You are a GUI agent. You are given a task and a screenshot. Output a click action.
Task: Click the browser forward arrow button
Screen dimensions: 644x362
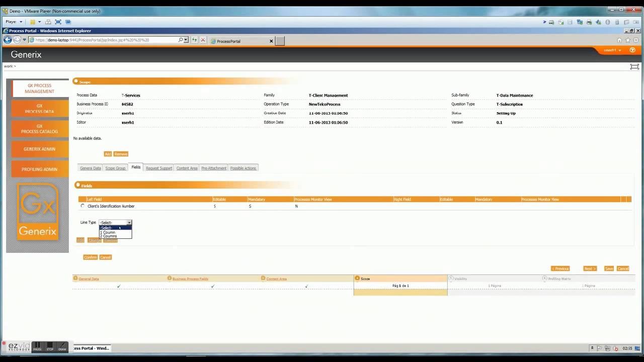(17, 40)
